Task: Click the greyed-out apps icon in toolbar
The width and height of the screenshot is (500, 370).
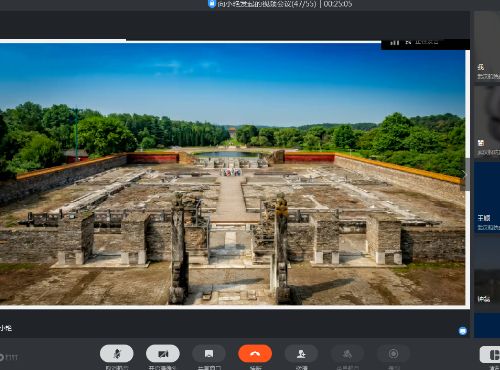Action: [347, 354]
